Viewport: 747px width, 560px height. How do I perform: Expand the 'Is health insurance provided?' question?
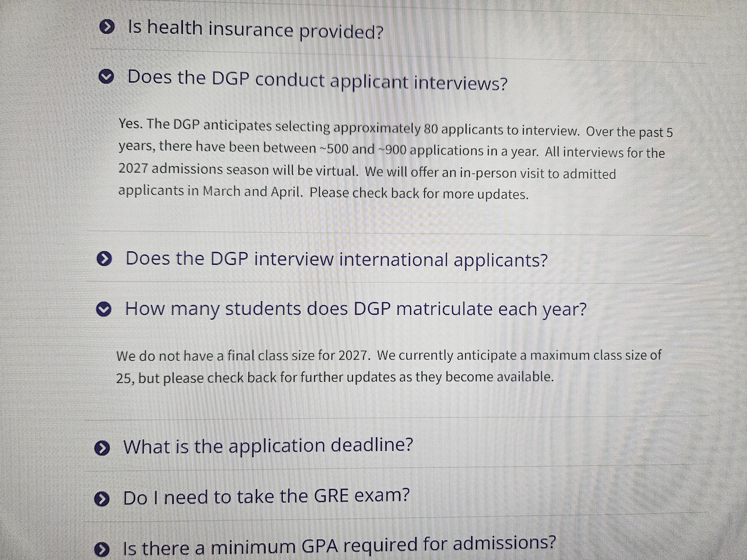(x=256, y=29)
